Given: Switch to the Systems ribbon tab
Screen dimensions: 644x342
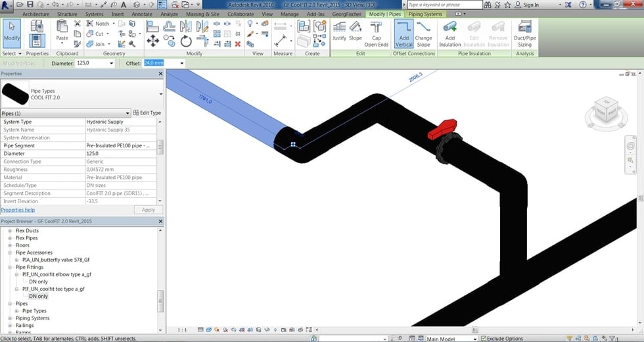Looking at the screenshot, I should [95, 14].
